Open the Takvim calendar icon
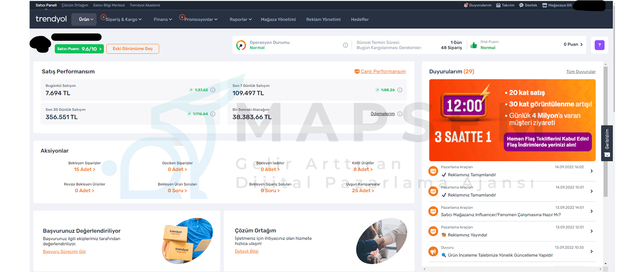This screenshot has height=272, width=644. 498,5
